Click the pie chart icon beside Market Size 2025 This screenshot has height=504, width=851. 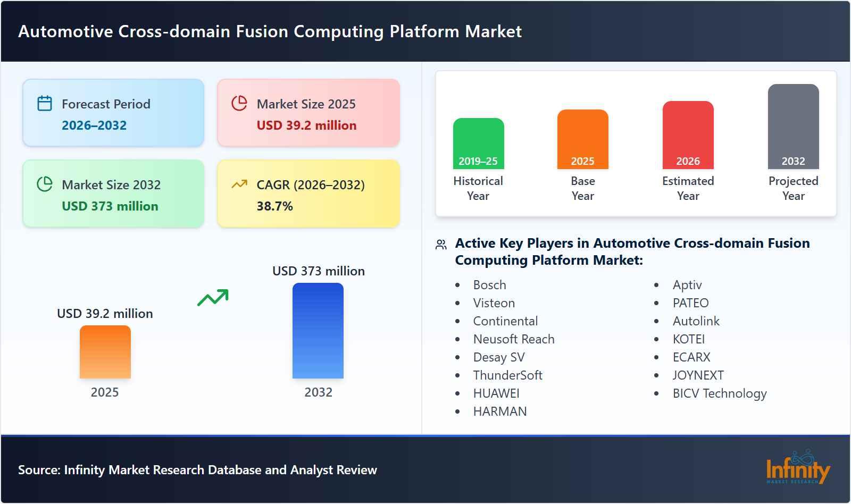click(x=239, y=103)
